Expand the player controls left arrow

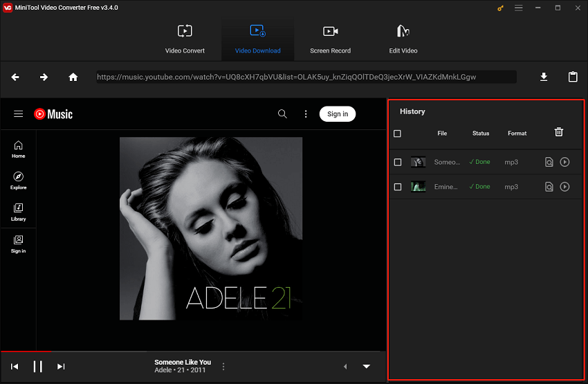click(345, 367)
